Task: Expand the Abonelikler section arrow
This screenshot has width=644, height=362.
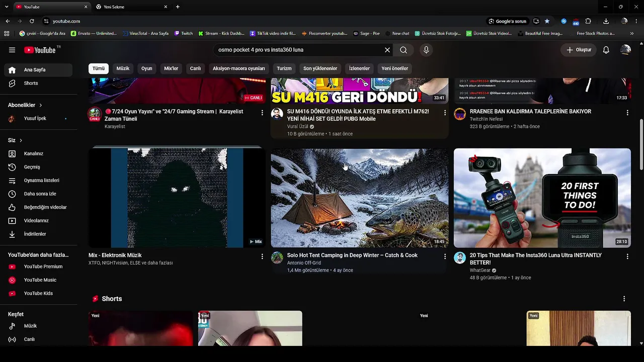Action: (x=41, y=105)
